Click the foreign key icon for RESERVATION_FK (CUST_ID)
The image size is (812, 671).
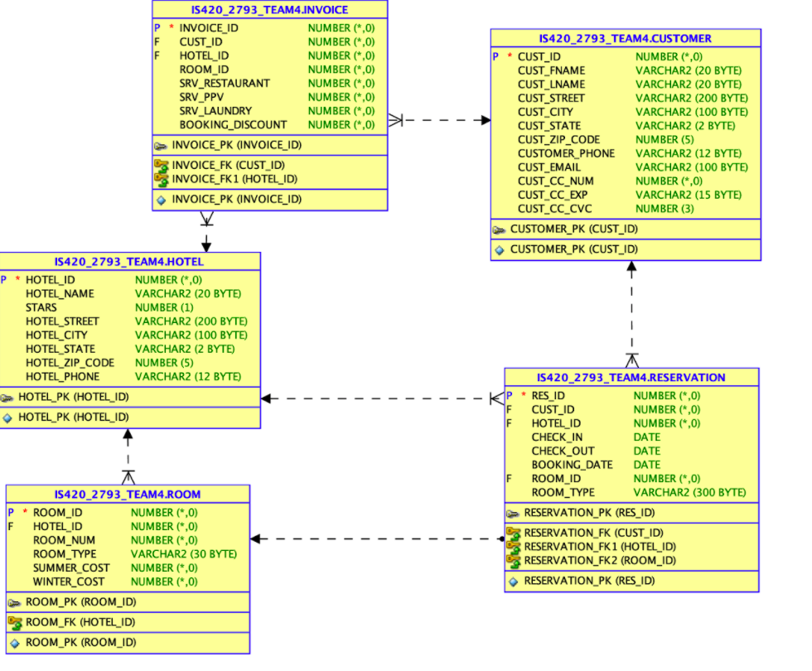(x=513, y=533)
